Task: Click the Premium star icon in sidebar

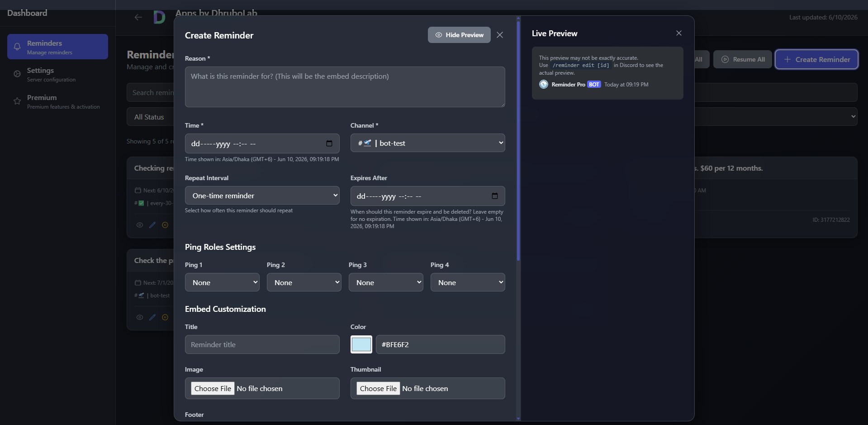Action: coord(17,101)
